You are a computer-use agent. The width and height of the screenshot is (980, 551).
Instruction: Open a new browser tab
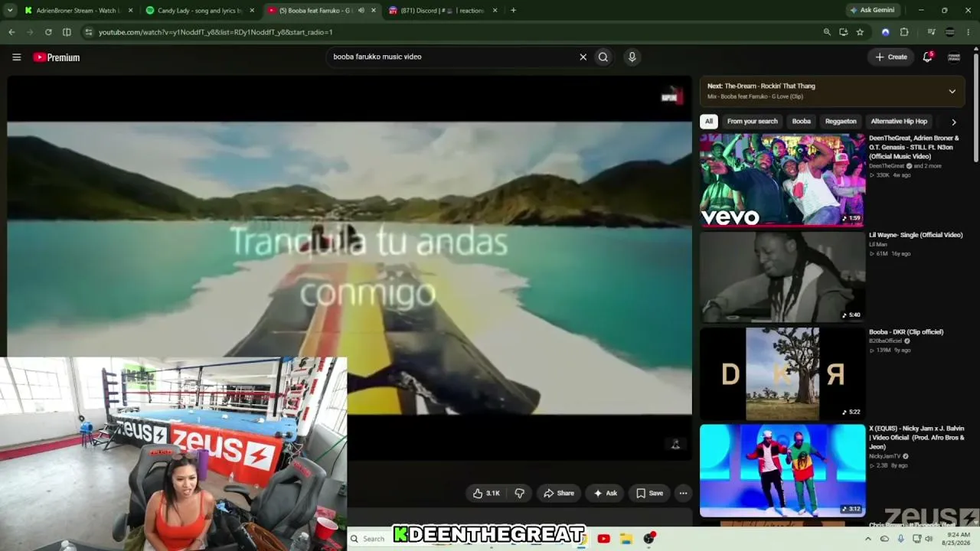point(513,11)
